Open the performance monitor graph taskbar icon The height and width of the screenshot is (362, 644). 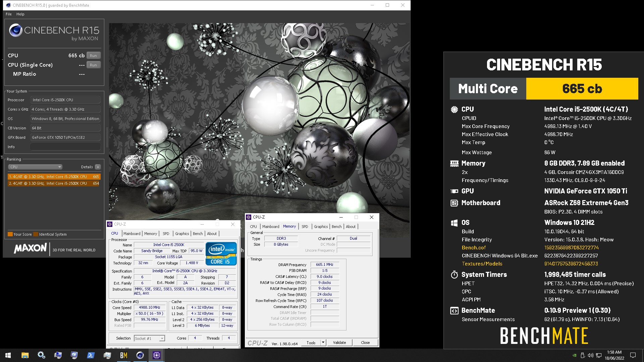[x=107, y=355]
